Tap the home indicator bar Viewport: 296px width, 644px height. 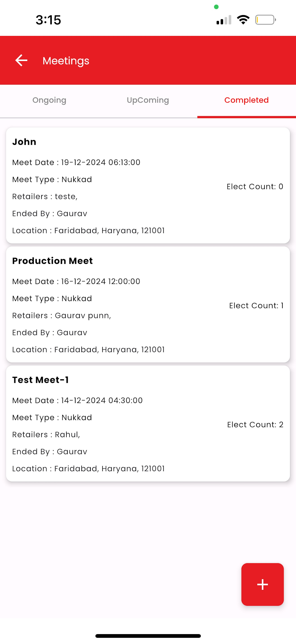point(148,636)
